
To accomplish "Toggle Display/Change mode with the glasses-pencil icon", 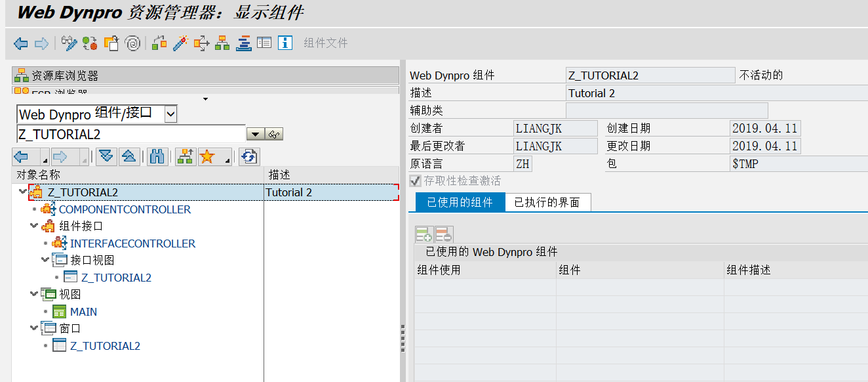I will (69, 43).
